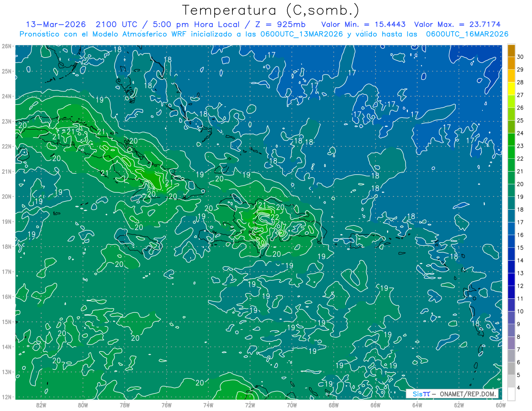Click the title "Temperatura (C,somb.)"
This screenshot has width=532, height=411.
click(271, 10)
